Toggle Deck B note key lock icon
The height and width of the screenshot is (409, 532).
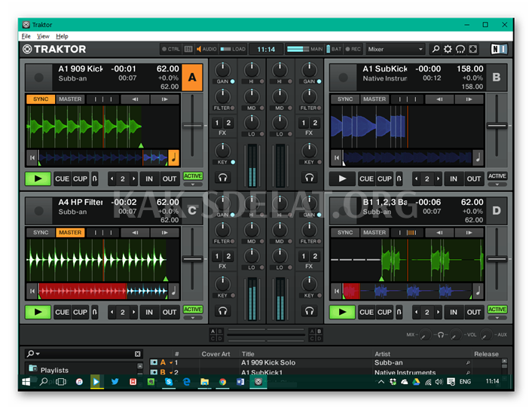(x=478, y=157)
